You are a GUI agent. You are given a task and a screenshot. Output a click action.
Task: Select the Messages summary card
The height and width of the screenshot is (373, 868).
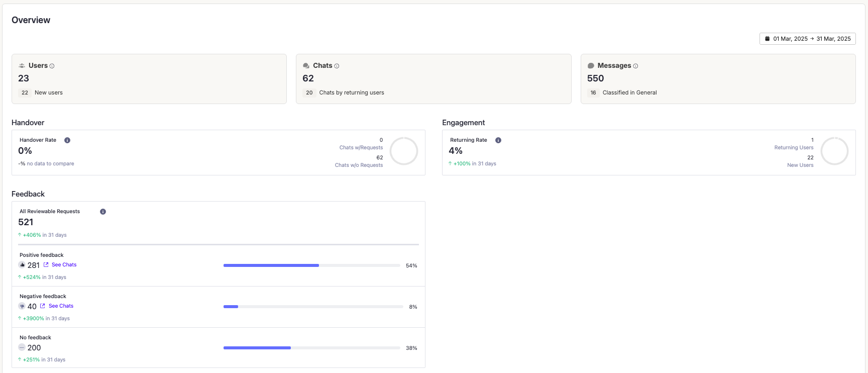pos(718,79)
